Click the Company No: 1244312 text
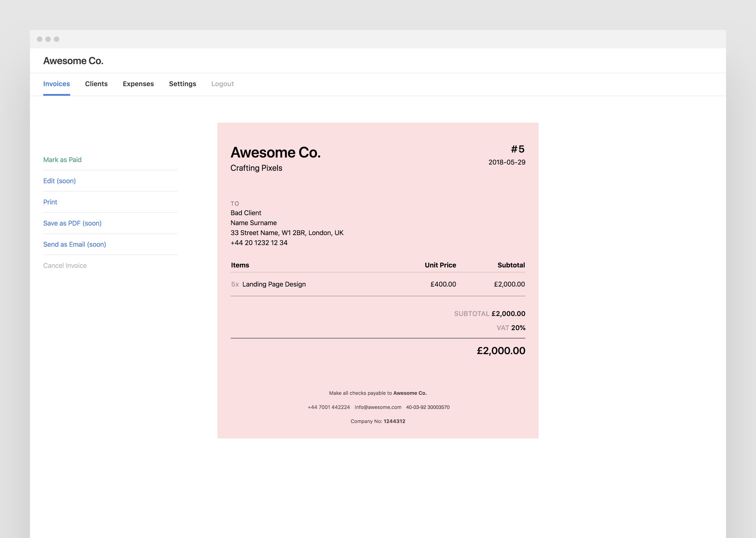756x538 pixels. [x=378, y=421]
